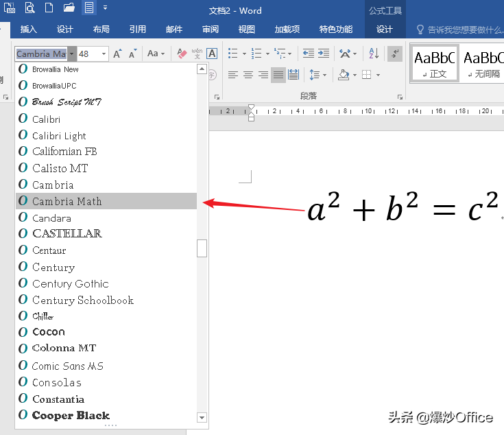Choose the Candara font
504x435 pixels.
(106, 218)
